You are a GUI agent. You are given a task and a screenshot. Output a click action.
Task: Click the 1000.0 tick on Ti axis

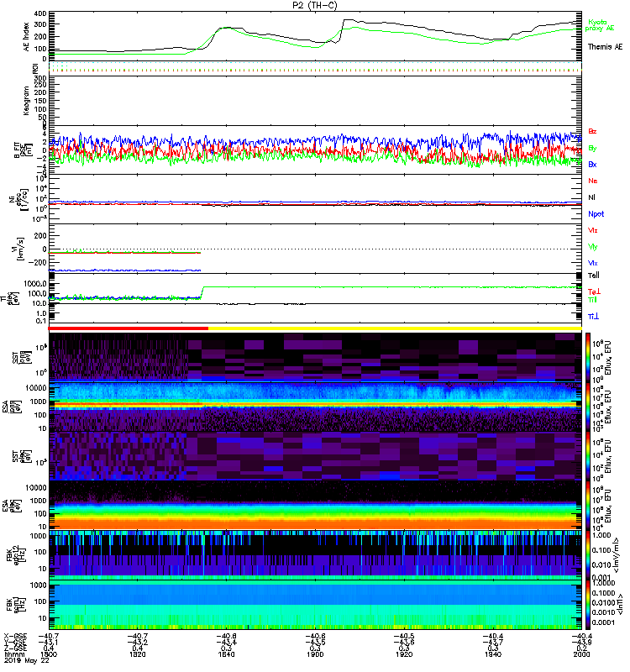(35, 283)
